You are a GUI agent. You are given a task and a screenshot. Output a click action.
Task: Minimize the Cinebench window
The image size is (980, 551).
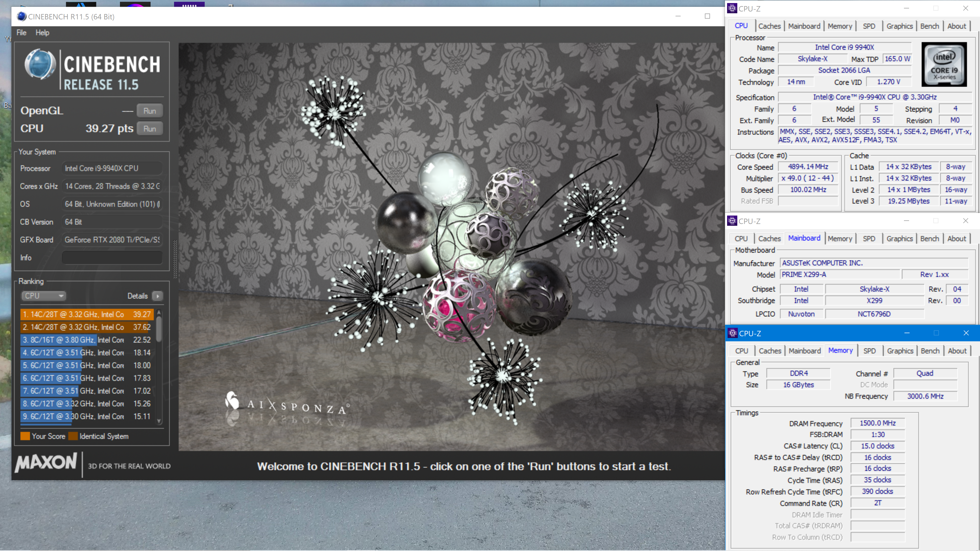pyautogui.click(x=678, y=16)
